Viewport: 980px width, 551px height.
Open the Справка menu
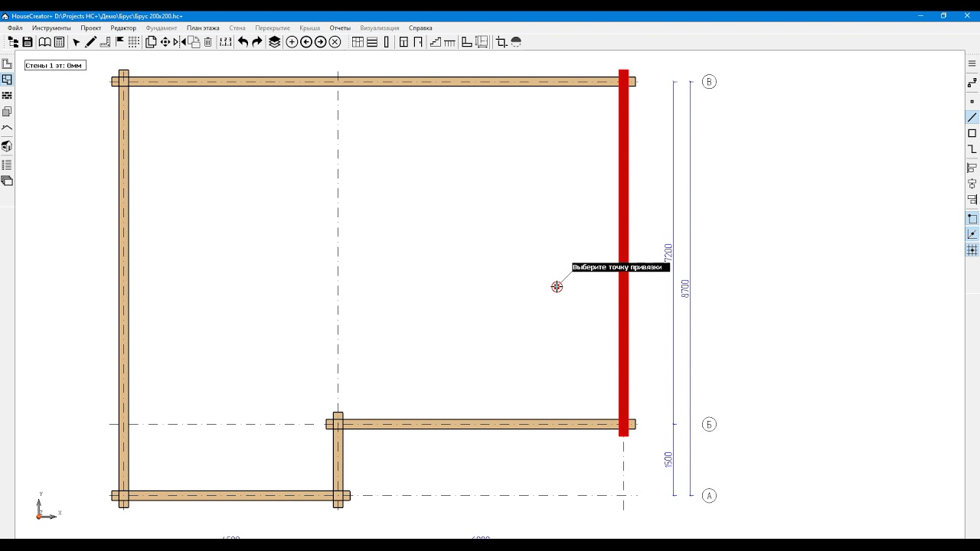[x=420, y=28]
